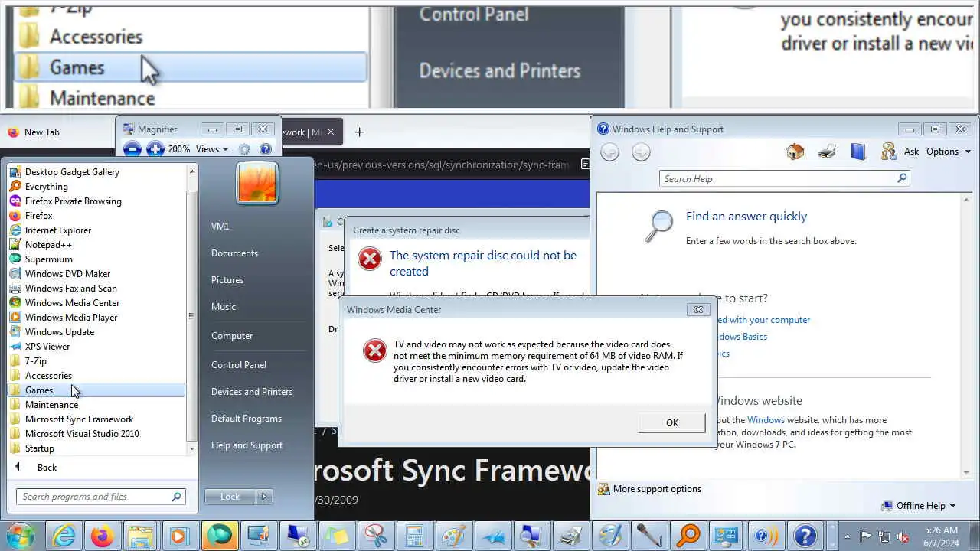Viewport: 980px width, 551px height.
Task: Click the Forward arrow in Help and Support
Action: coord(641,152)
